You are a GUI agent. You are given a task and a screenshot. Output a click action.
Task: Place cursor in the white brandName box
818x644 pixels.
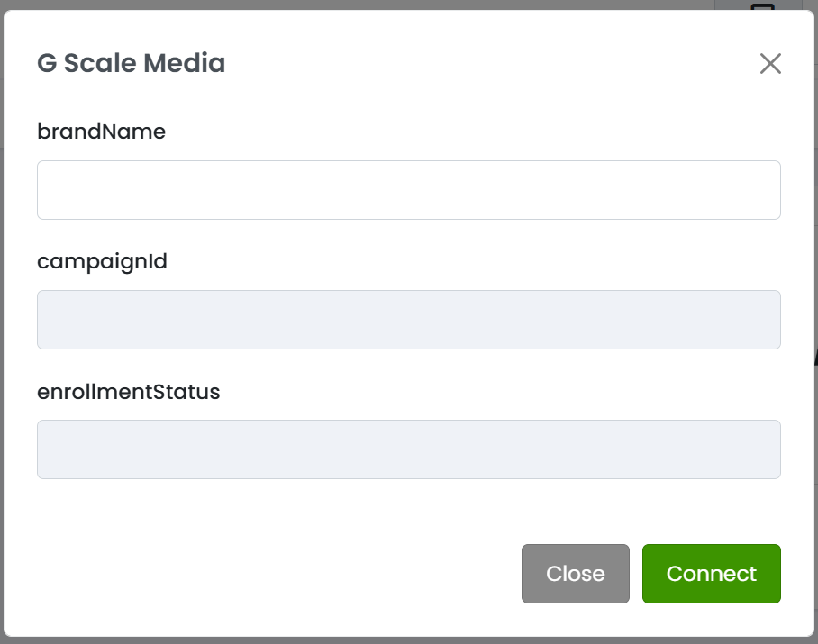(x=408, y=190)
